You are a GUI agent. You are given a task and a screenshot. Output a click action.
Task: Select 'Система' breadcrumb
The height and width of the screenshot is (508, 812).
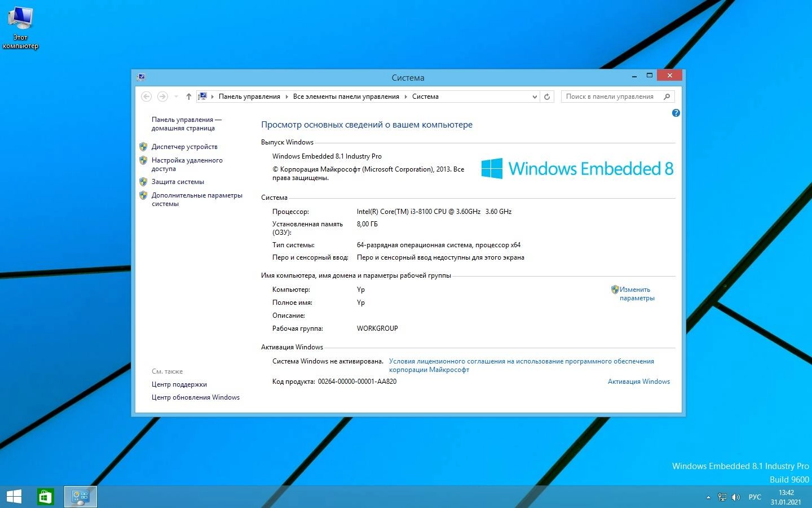(425, 97)
